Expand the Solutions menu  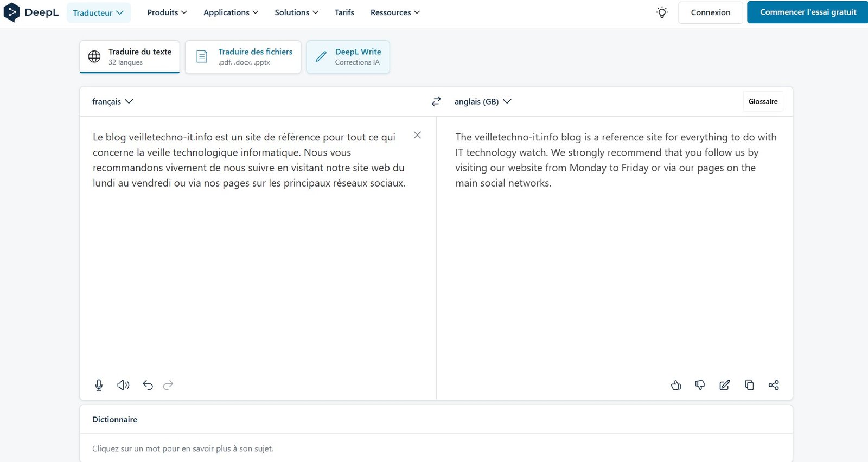pos(296,12)
